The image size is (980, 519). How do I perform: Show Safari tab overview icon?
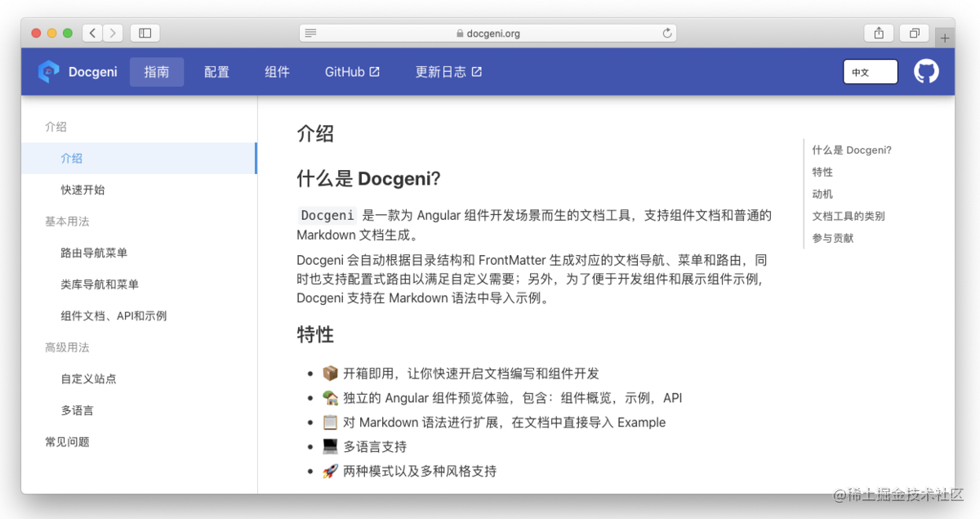point(915,33)
